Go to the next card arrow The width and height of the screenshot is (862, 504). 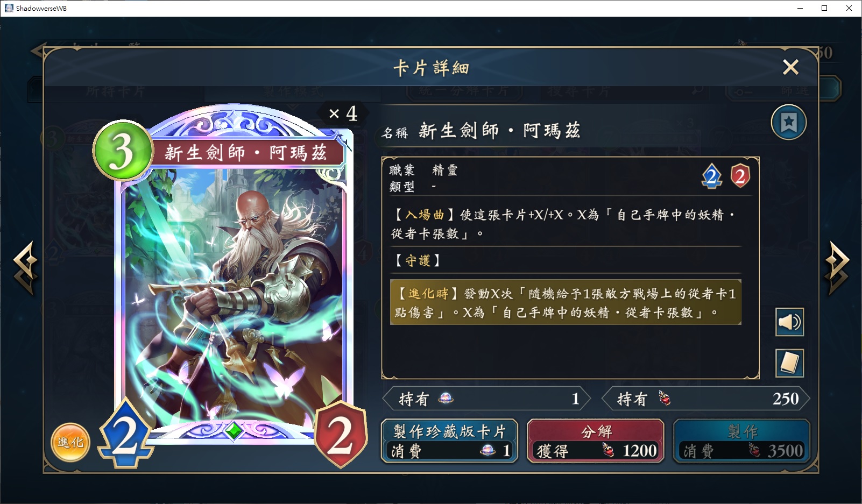(836, 267)
